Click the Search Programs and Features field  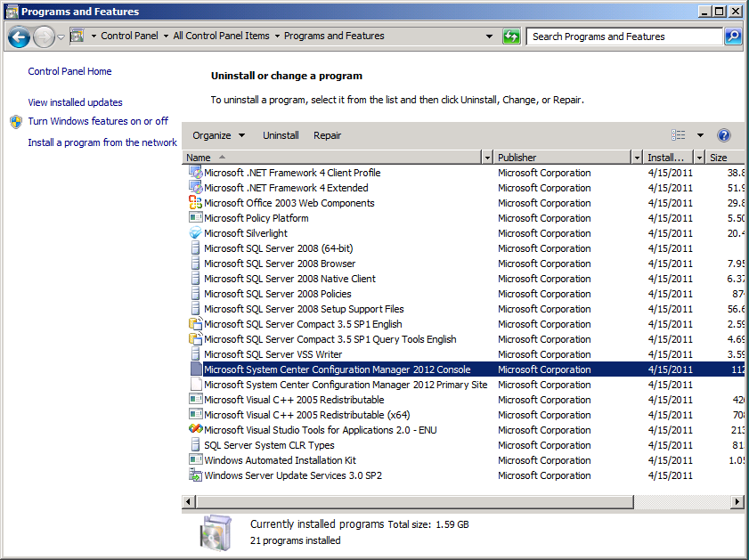(x=623, y=37)
